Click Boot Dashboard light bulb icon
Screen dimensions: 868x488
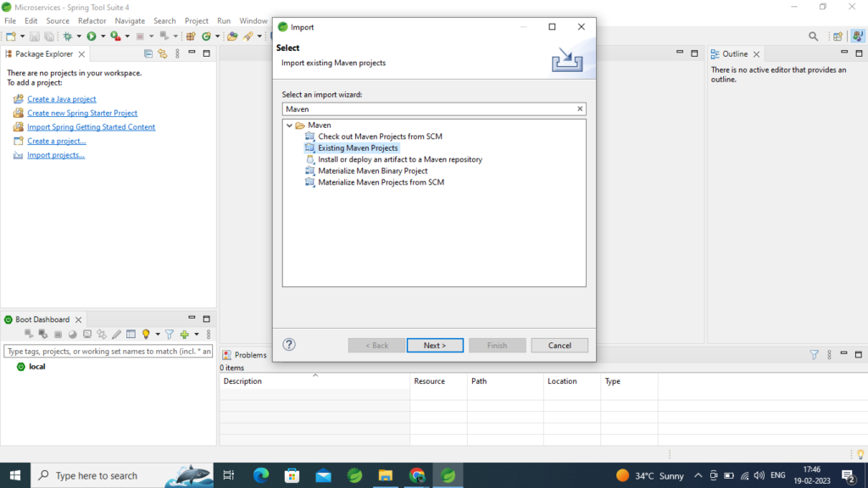click(x=146, y=334)
